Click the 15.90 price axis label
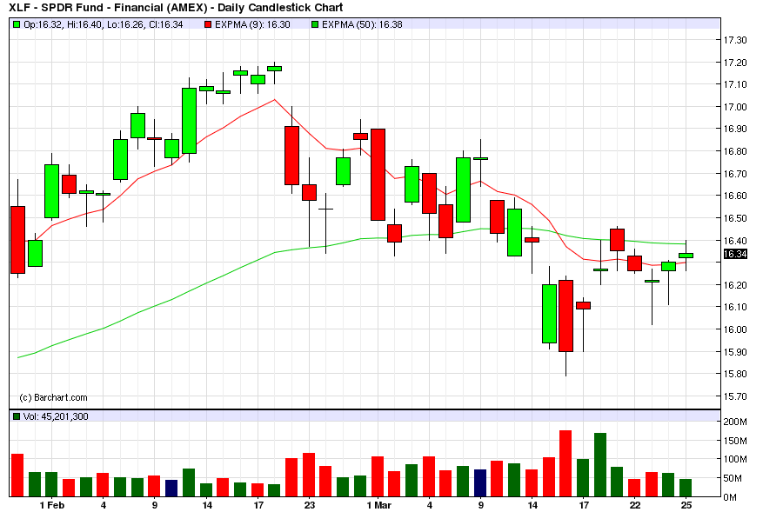Screen dimensions: 783x532 click(735, 352)
